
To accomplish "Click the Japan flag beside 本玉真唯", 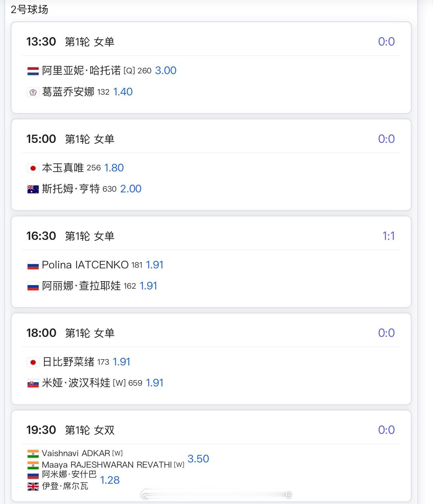I will [33, 168].
